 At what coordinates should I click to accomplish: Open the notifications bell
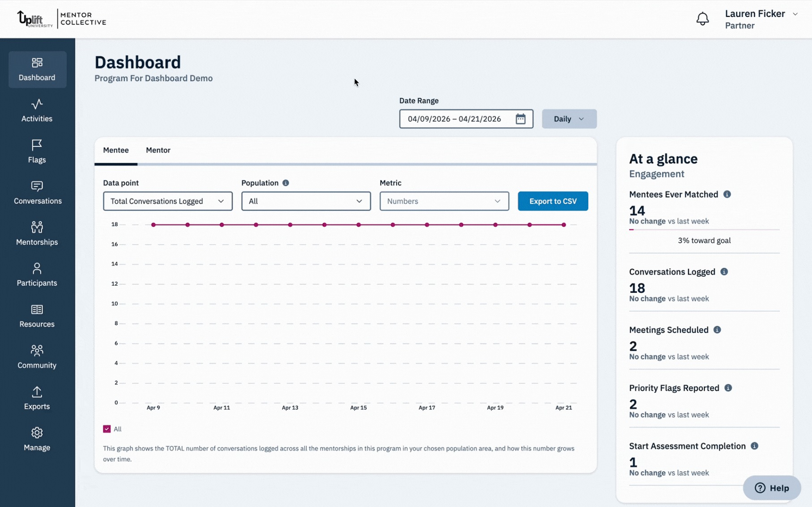pos(702,19)
